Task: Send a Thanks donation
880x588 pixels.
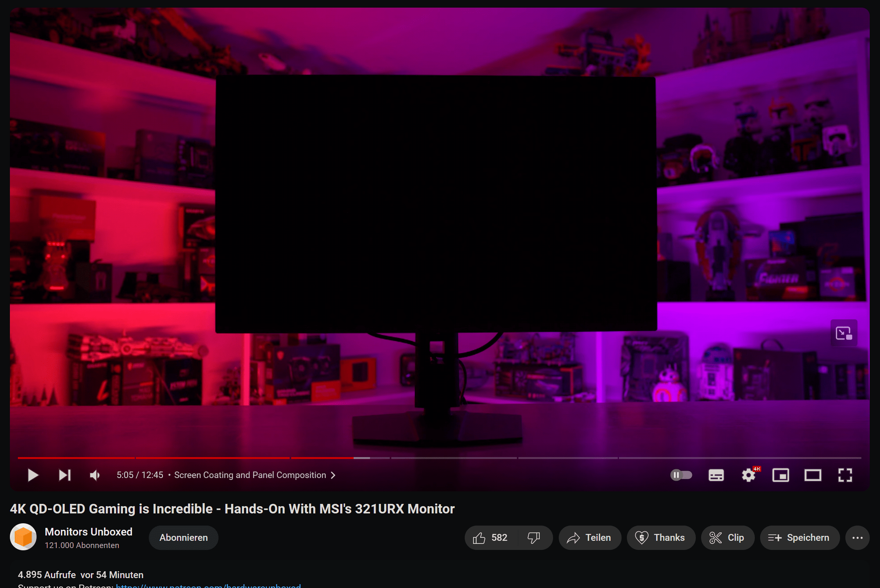Action: 661,538
